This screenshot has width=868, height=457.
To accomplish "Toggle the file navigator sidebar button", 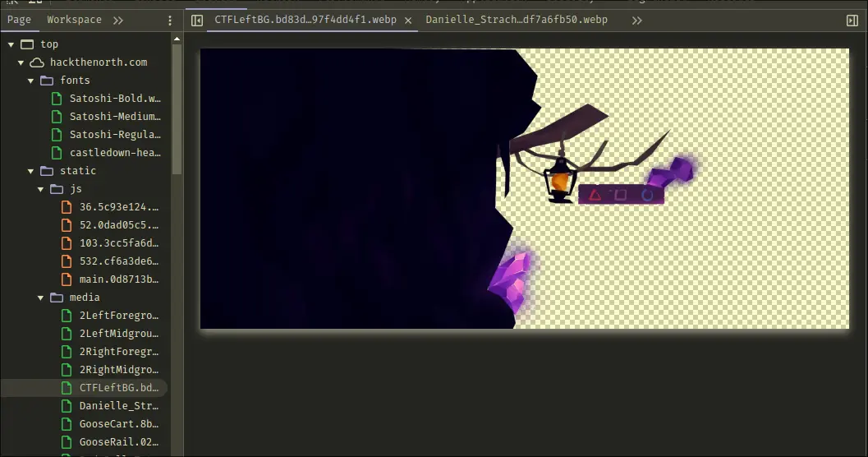I will tap(197, 21).
